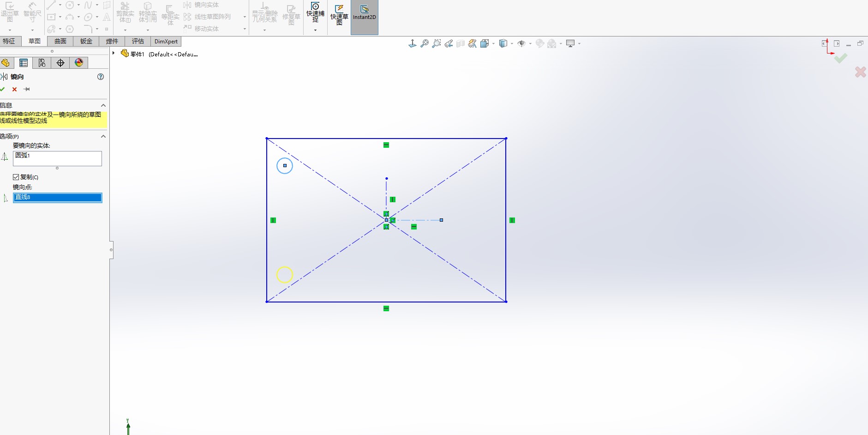This screenshot has height=435, width=868.
Task: Open the Quick Snaps dropdown arrow
Action: click(x=315, y=30)
